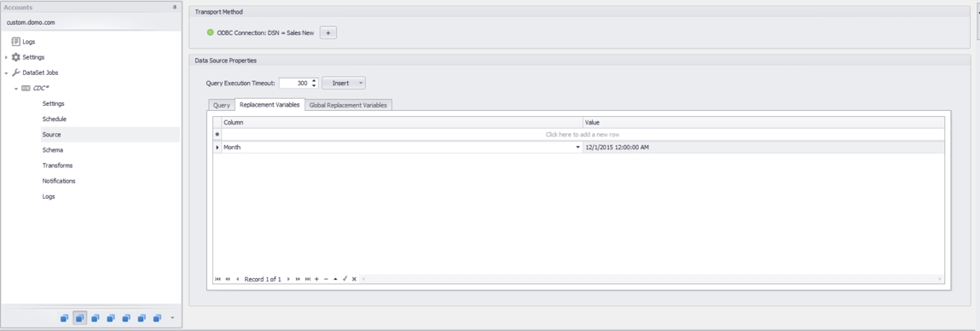Image resolution: width=980 pixels, height=331 pixels.
Task: Select the CDC* job label
Action: click(41, 88)
